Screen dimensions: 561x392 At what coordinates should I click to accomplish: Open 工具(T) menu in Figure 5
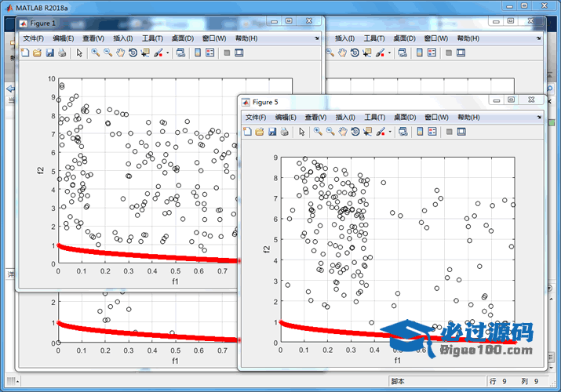[374, 117]
